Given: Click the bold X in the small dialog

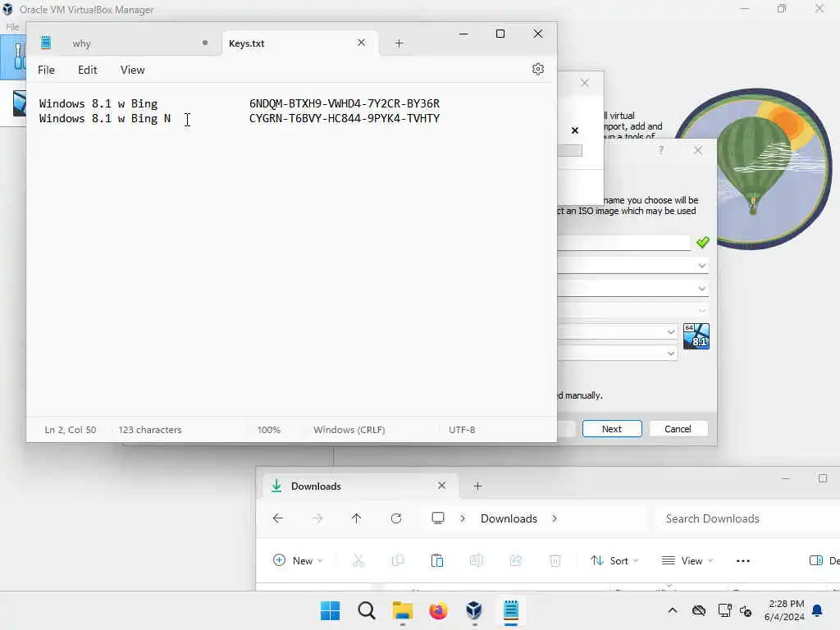Looking at the screenshot, I should (575, 130).
